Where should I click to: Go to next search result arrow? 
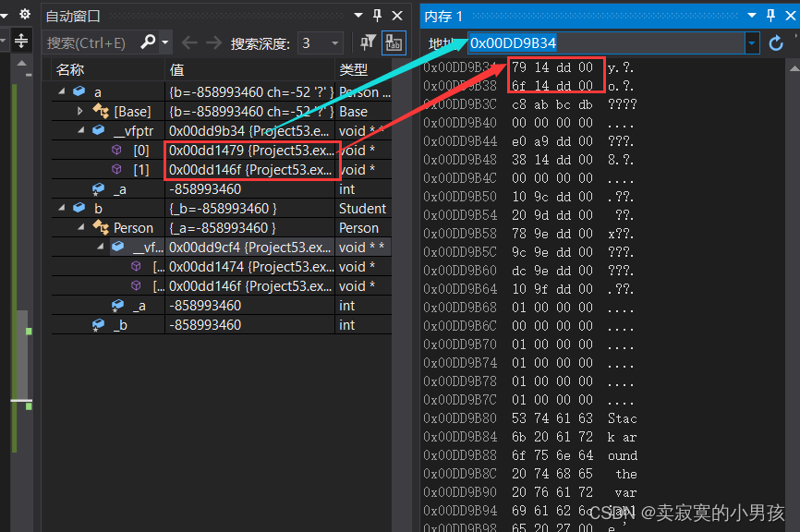213,42
